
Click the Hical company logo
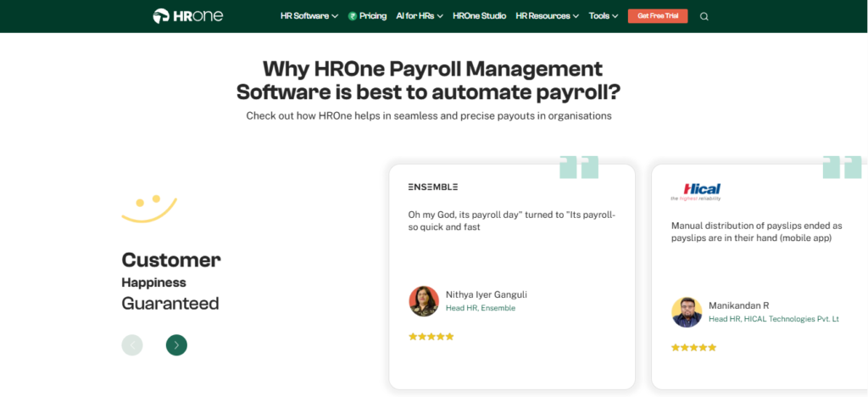[697, 192]
